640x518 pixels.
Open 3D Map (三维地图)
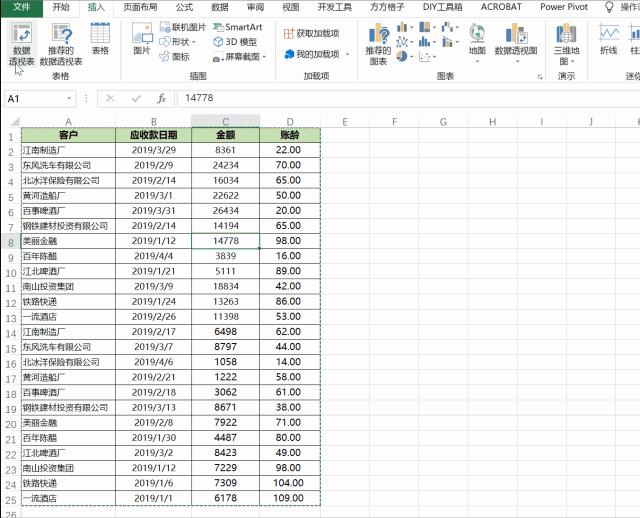[567, 44]
